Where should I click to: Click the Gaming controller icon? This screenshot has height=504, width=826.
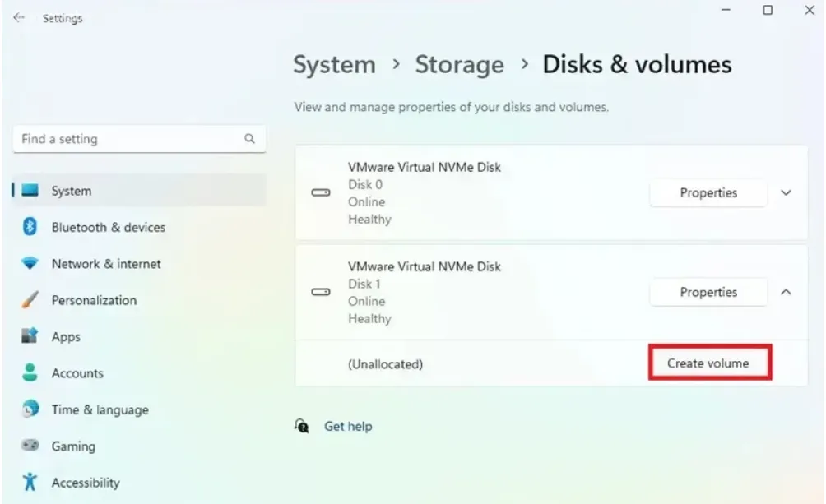(30, 446)
